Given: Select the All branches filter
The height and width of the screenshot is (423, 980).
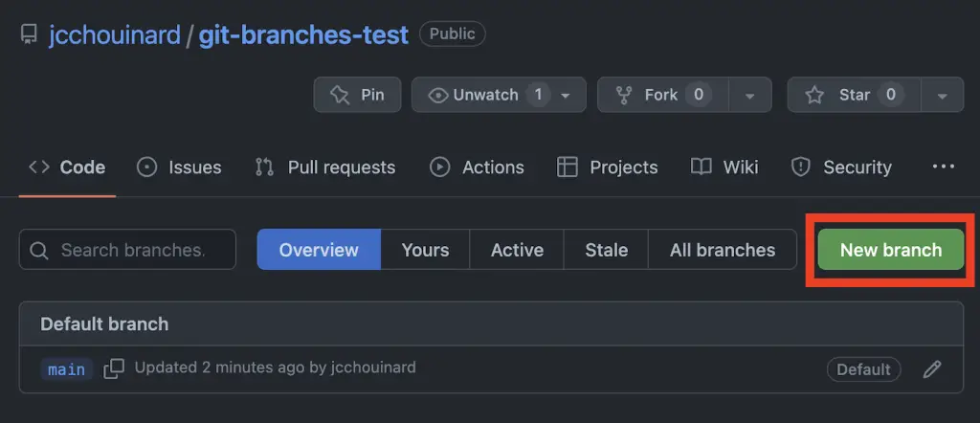Looking at the screenshot, I should (x=723, y=250).
